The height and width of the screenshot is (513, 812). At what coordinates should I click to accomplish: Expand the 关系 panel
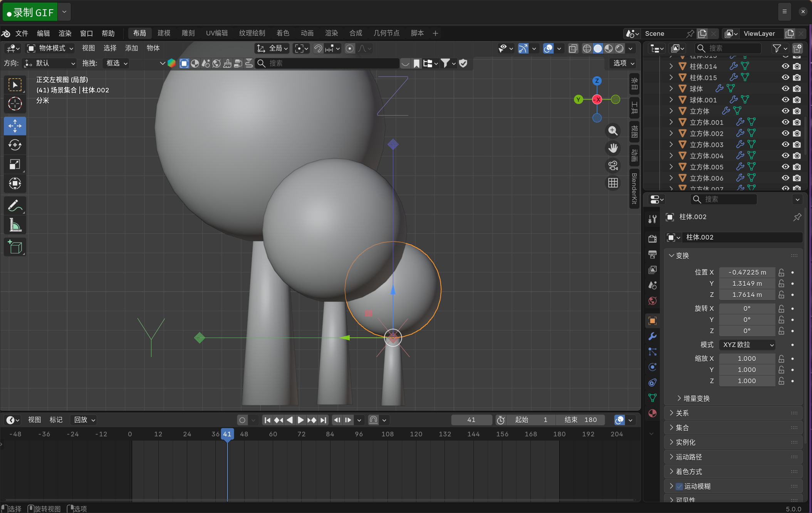tap(682, 413)
